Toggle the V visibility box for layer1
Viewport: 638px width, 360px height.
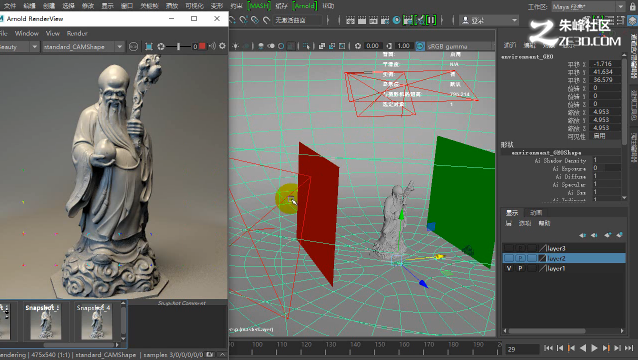(x=509, y=268)
